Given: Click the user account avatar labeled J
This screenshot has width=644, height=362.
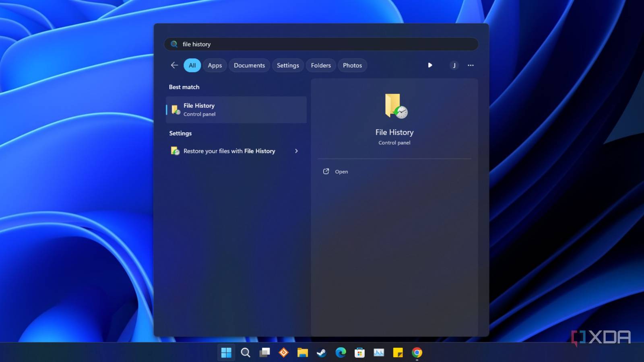Looking at the screenshot, I should point(454,65).
